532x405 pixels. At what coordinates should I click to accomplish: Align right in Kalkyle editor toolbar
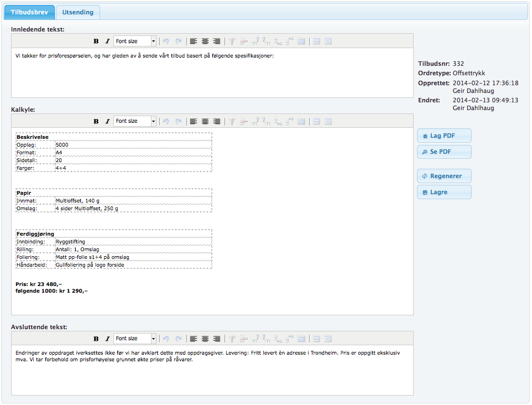(217, 121)
